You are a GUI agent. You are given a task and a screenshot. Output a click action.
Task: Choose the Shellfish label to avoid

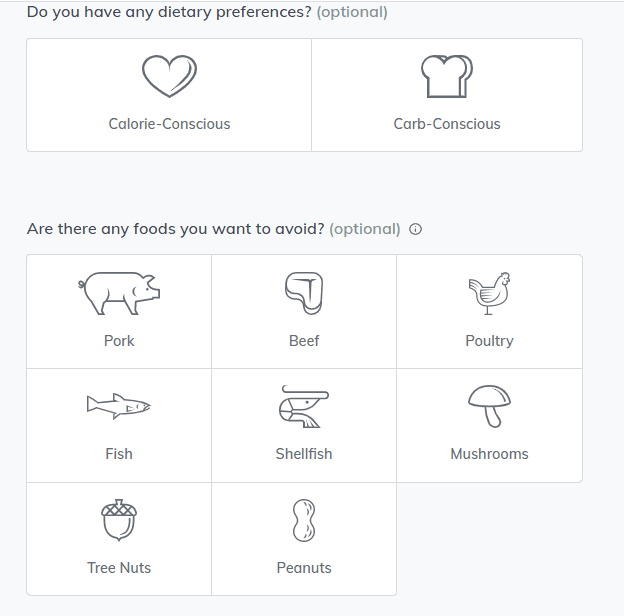click(304, 454)
